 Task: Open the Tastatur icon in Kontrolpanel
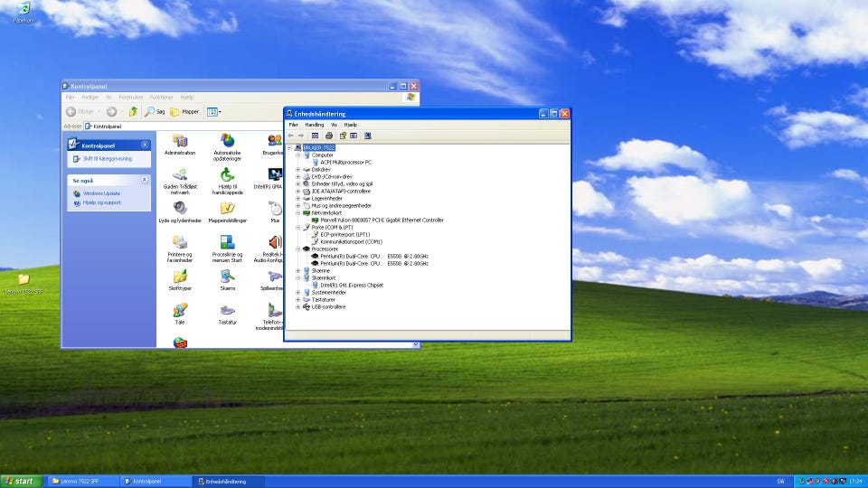(x=227, y=314)
